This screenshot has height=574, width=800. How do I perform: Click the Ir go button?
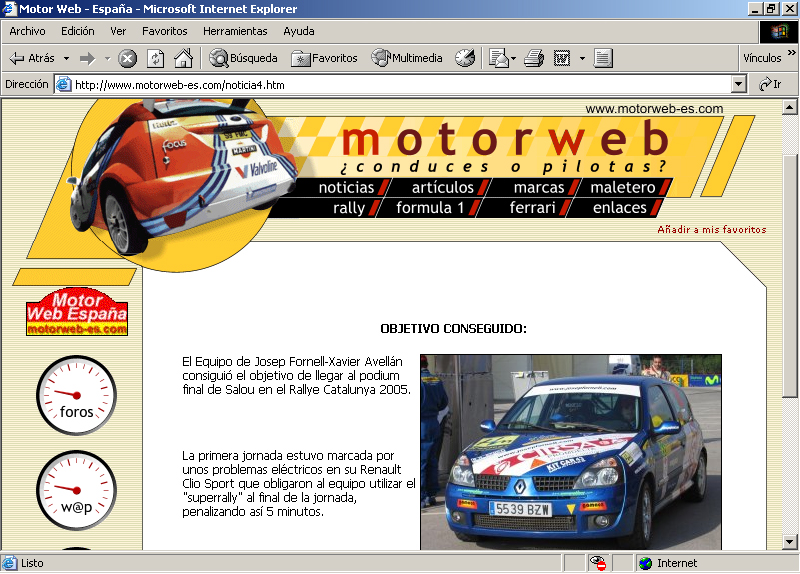click(770, 84)
